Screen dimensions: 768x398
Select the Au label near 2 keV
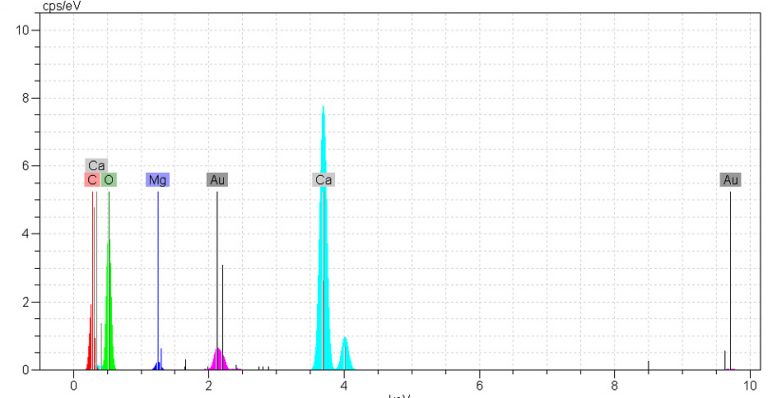(x=217, y=180)
